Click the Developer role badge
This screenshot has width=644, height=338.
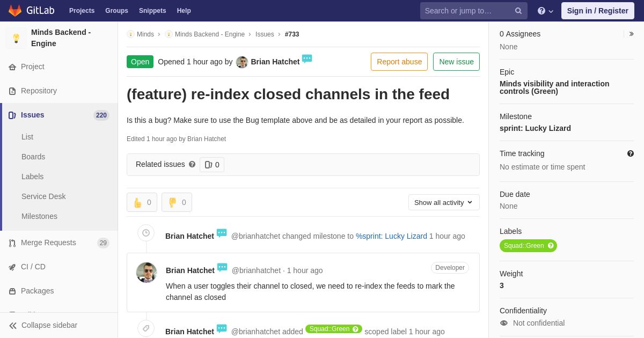coord(450,268)
